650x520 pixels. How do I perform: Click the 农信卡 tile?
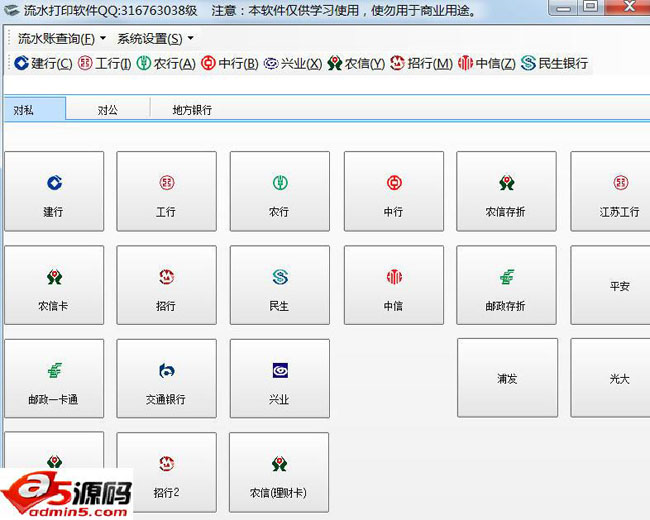(x=54, y=285)
